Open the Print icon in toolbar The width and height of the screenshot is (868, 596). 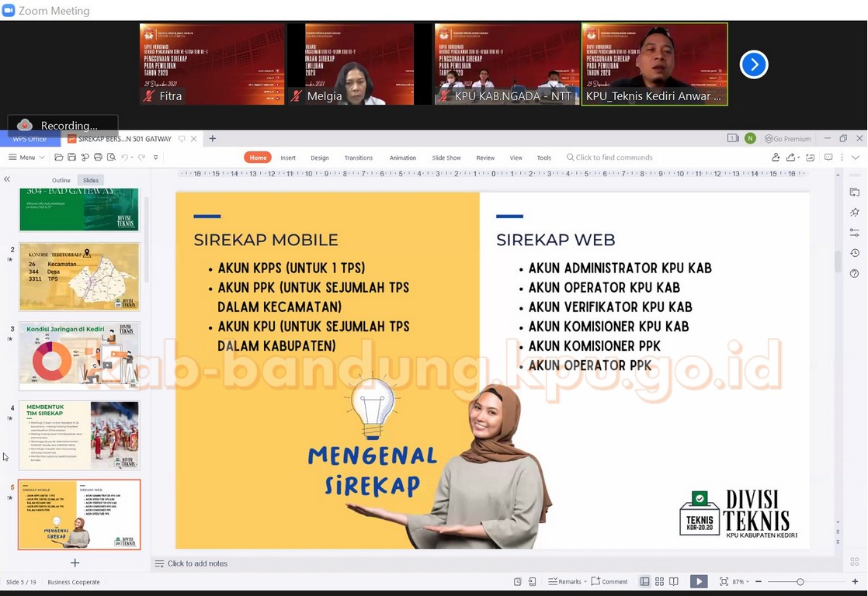97,158
